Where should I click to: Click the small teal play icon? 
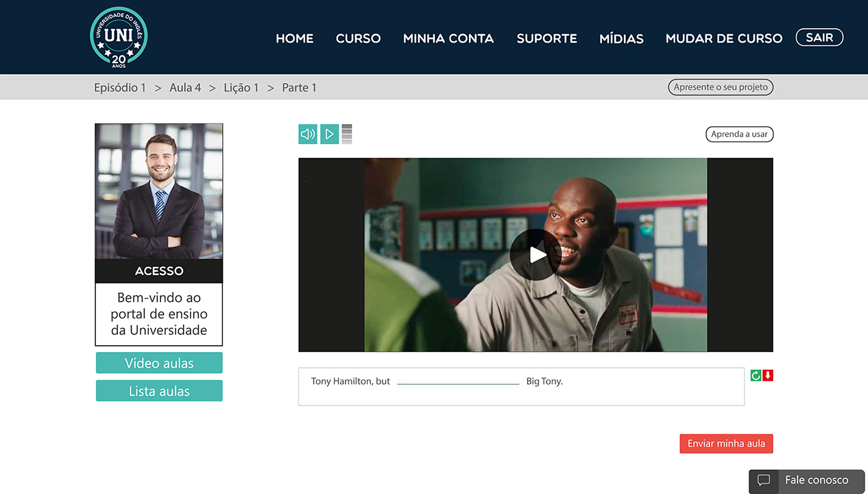pyautogui.click(x=330, y=134)
